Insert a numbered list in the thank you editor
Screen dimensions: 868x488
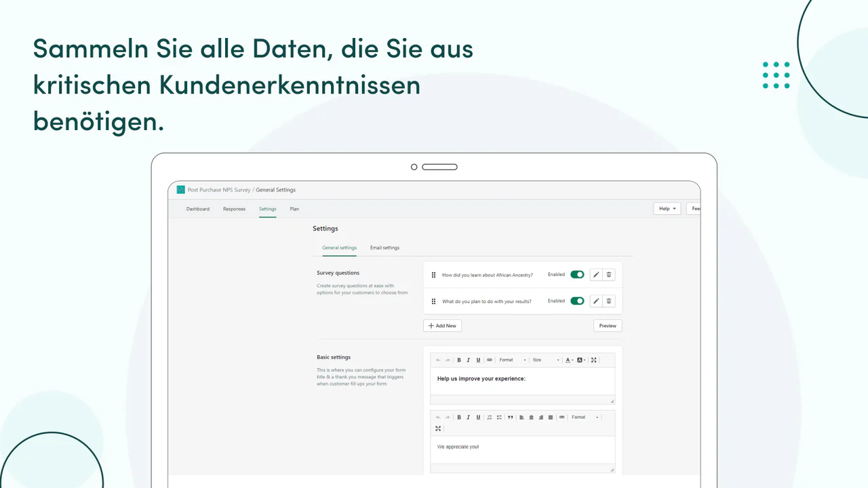coord(490,418)
